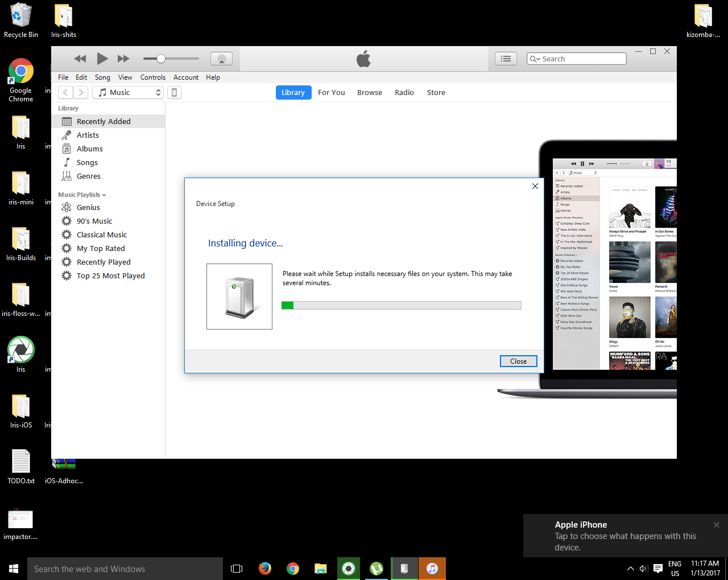Switch to the Radio tab
Image resolution: width=728 pixels, height=580 pixels.
[404, 92]
